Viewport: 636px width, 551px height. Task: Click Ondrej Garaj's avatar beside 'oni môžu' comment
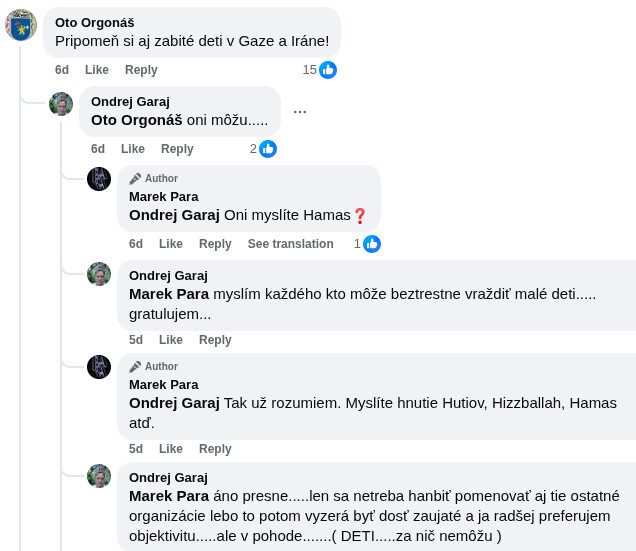[x=61, y=104]
